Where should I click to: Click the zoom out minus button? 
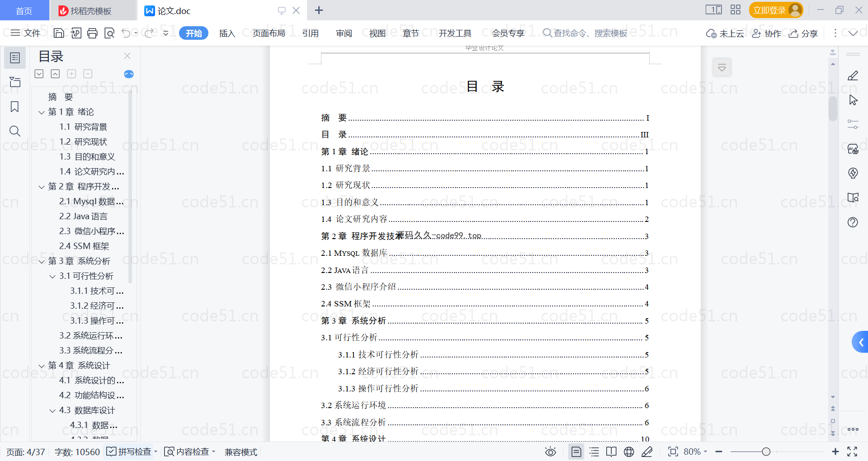click(719, 452)
